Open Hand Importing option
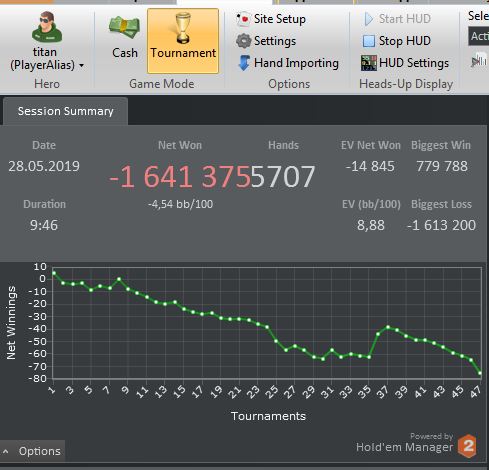This screenshot has width=489, height=470. click(288, 63)
